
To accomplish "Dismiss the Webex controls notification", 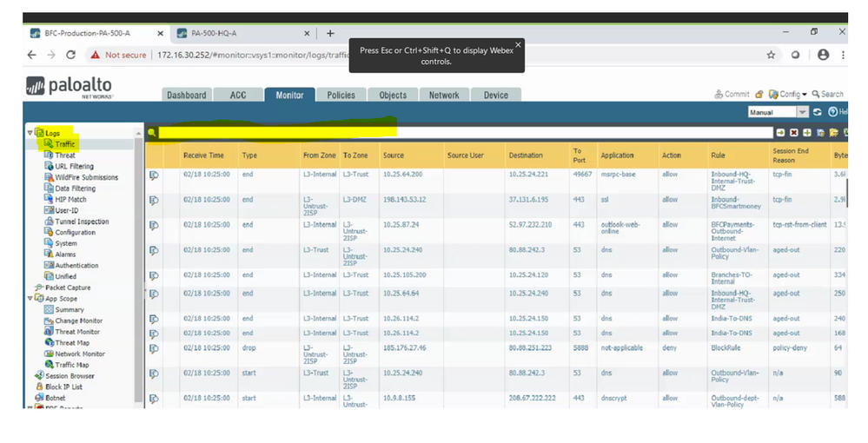I will tap(518, 45).
